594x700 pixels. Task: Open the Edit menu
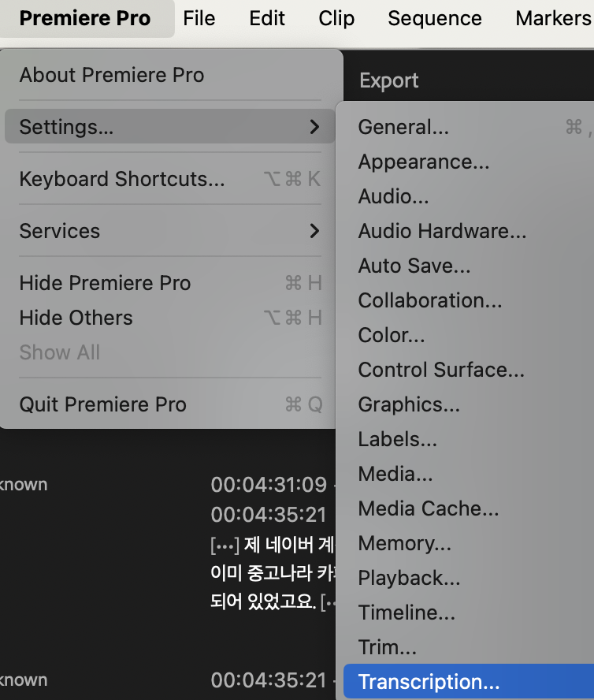(267, 19)
